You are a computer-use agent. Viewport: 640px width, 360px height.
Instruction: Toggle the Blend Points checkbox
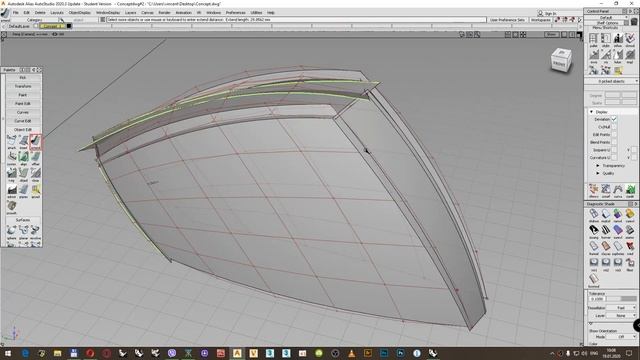tap(613, 142)
